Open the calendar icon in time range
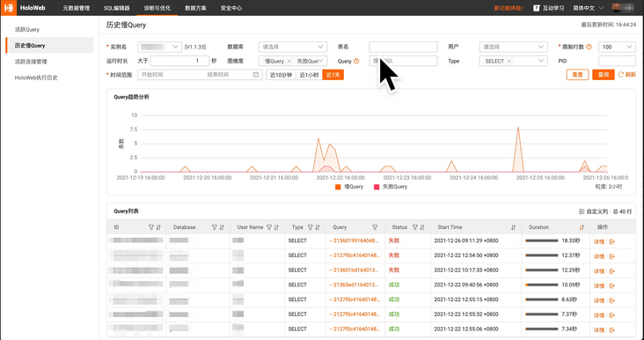This screenshot has width=644, height=340. coord(256,75)
